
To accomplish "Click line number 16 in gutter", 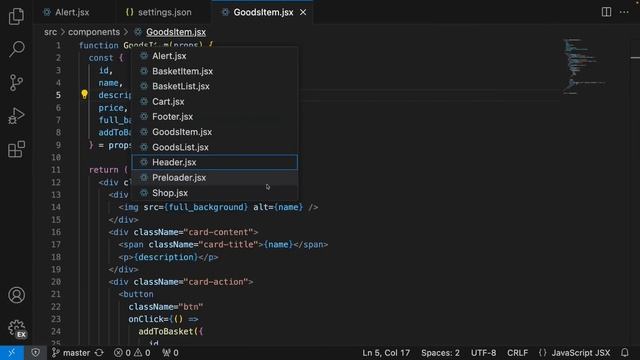I will (x=56, y=232).
